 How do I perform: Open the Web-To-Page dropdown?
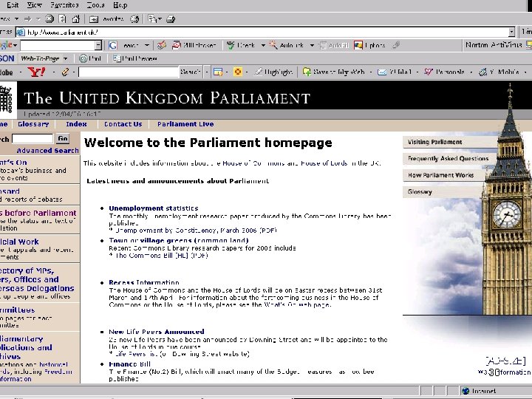coord(66,58)
